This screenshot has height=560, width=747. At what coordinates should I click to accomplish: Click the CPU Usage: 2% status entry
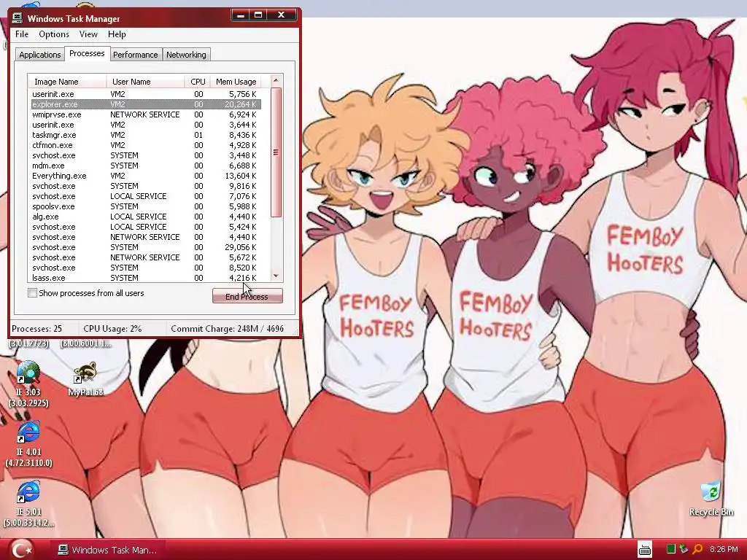click(112, 329)
